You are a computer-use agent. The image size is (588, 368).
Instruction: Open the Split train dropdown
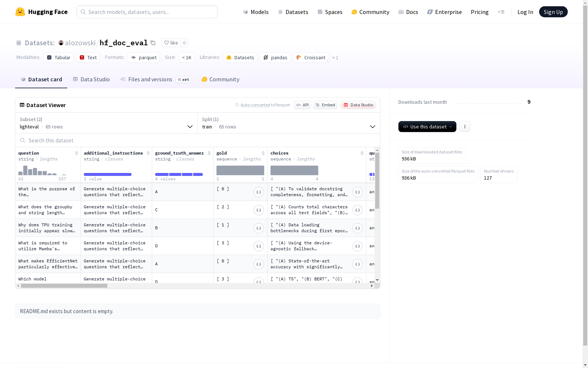(289, 123)
